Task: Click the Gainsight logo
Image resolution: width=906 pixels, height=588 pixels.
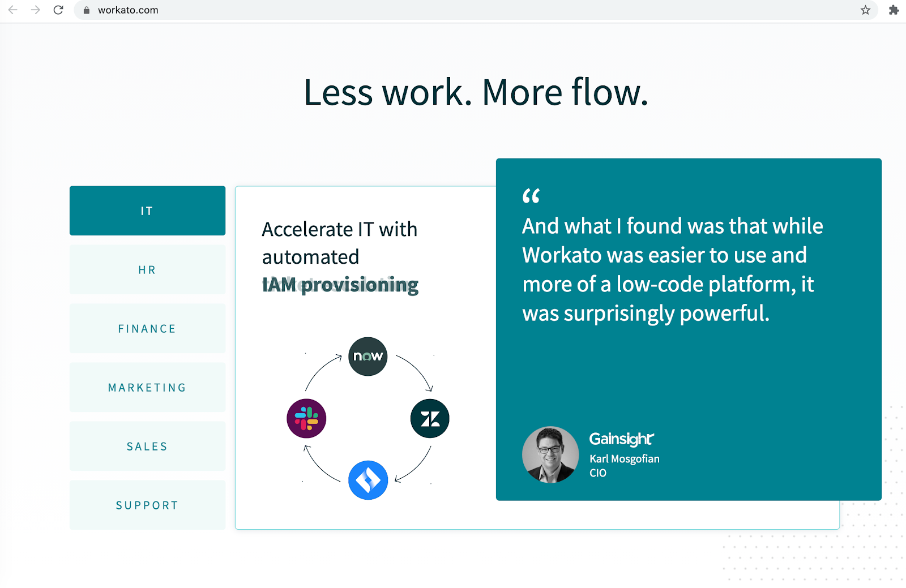Action: click(621, 439)
